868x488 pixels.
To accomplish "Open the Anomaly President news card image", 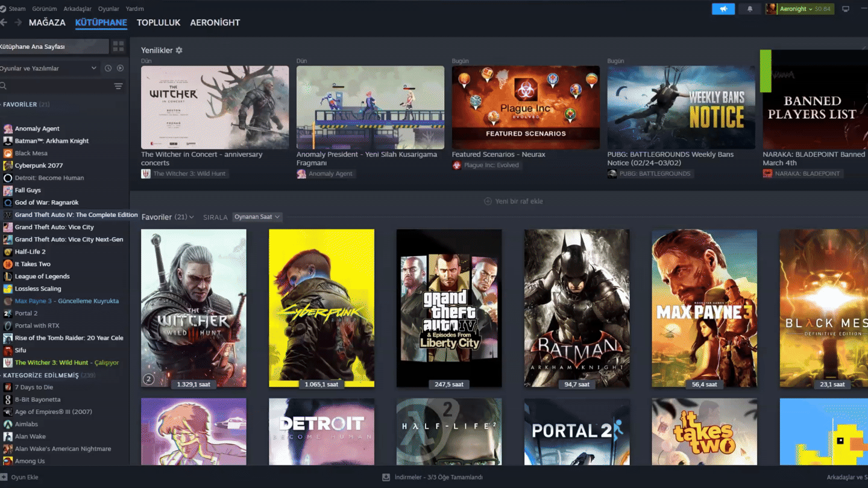I will coord(370,107).
